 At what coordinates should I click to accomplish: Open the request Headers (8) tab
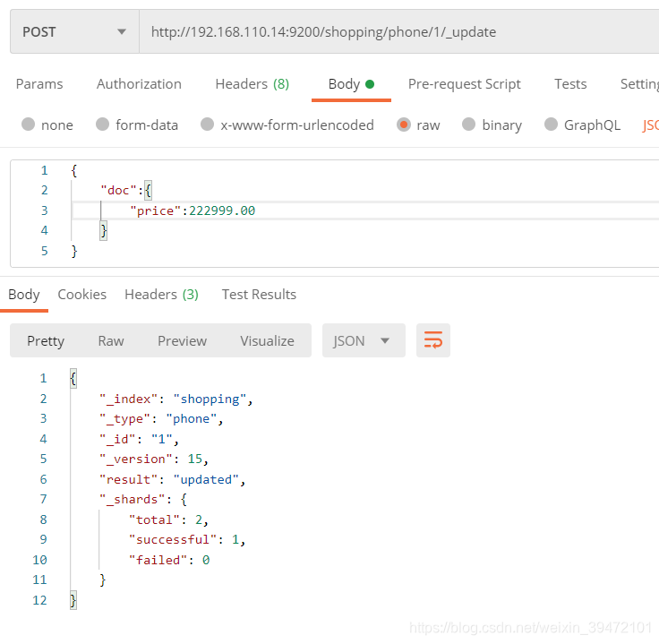click(252, 84)
